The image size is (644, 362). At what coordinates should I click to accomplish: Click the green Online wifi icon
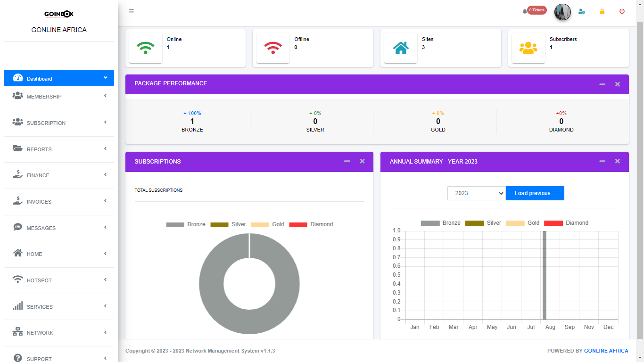click(x=145, y=48)
